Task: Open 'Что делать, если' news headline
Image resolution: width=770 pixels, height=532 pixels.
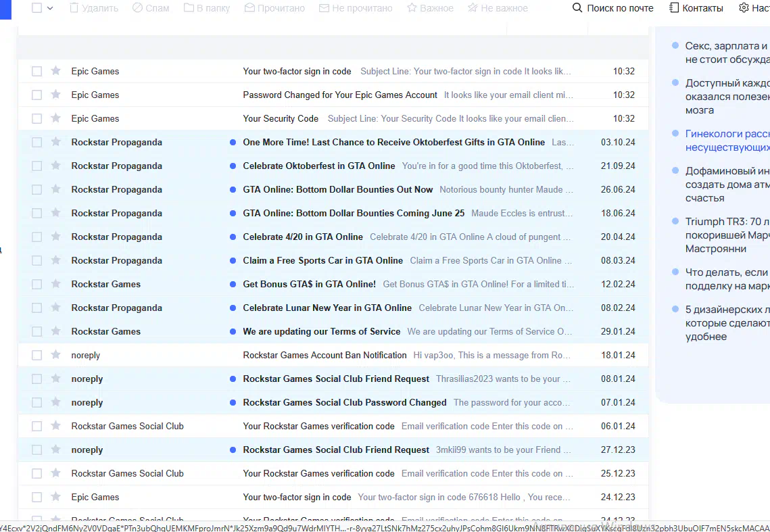Action: (727, 279)
